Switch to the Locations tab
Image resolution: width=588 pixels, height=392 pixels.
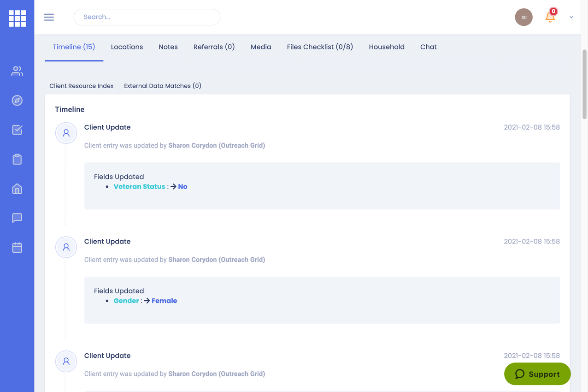coord(127,47)
